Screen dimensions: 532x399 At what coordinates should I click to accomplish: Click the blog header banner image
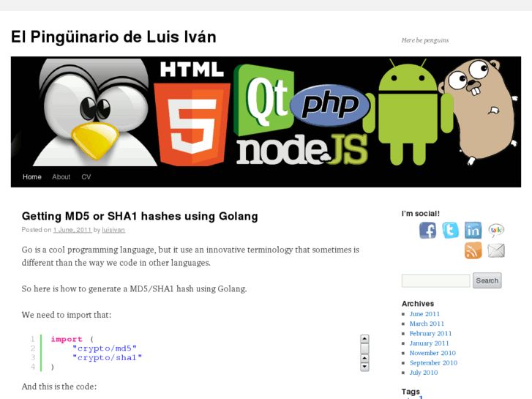(x=266, y=112)
